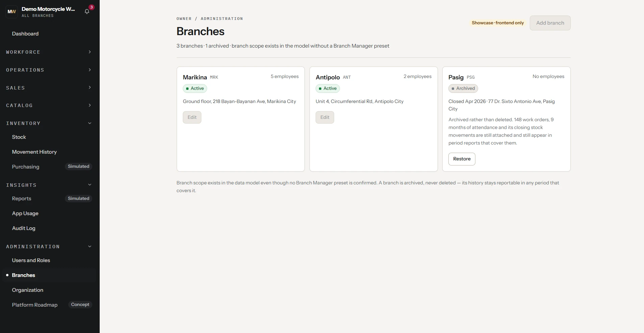Click the Pasig Archived status badge

(x=463, y=88)
